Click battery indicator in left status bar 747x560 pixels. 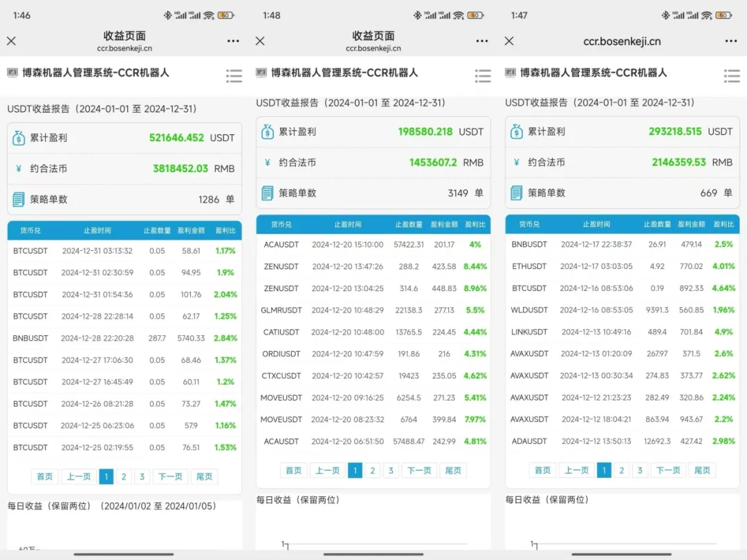point(225,15)
